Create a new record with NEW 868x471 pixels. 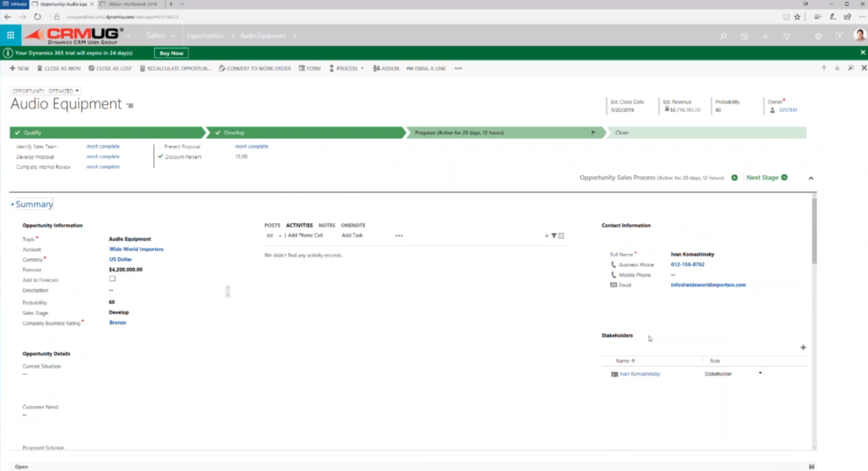[x=19, y=68]
